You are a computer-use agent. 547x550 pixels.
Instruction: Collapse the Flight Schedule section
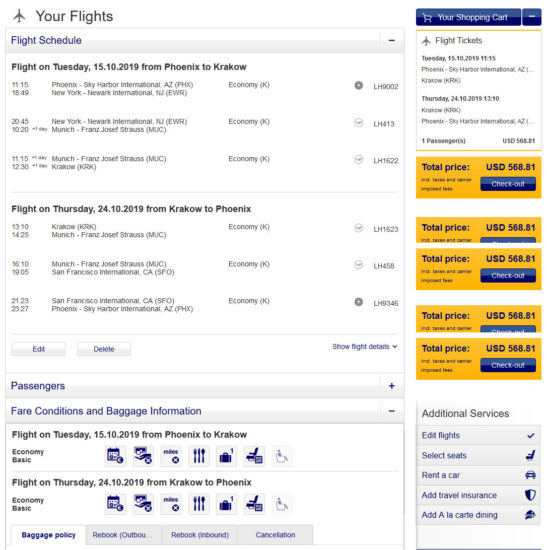tap(392, 40)
